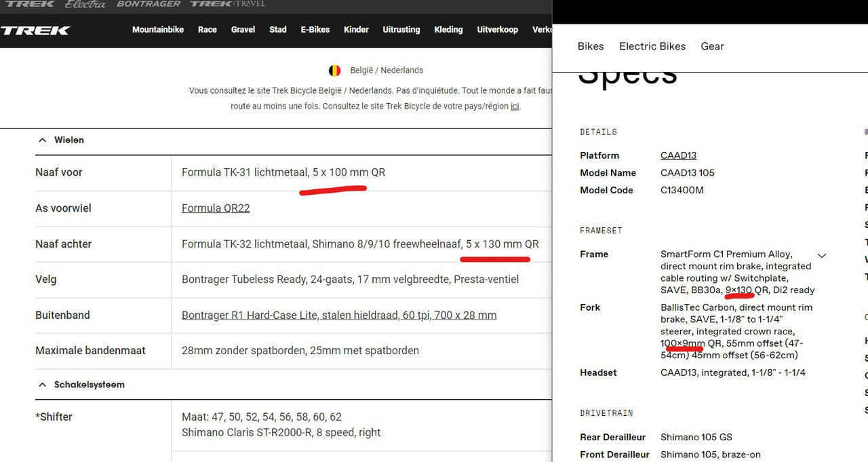868x462 pixels.
Task: Click the 'Headset' spec label
Action: pyautogui.click(x=599, y=372)
